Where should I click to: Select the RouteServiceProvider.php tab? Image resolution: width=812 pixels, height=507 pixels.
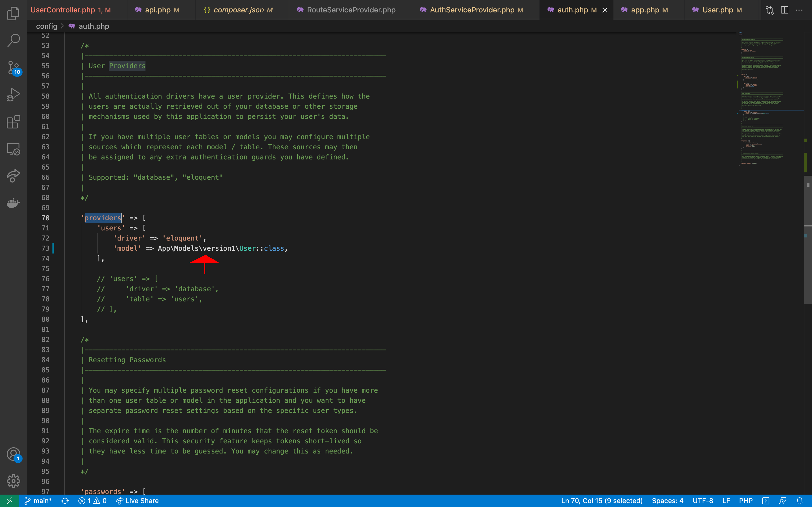pyautogui.click(x=351, y=10)
